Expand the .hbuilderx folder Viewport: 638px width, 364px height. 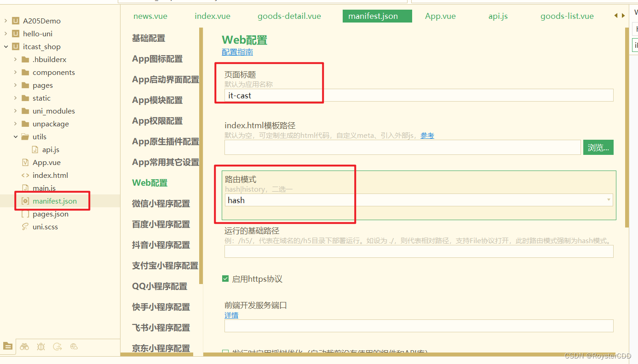click(x=15, y=59)
